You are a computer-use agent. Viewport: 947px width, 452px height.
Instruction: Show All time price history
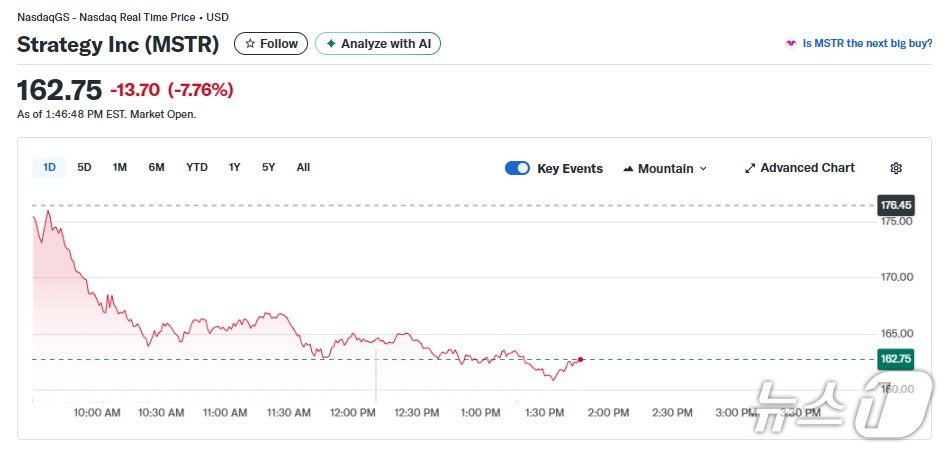coord(303,167)
